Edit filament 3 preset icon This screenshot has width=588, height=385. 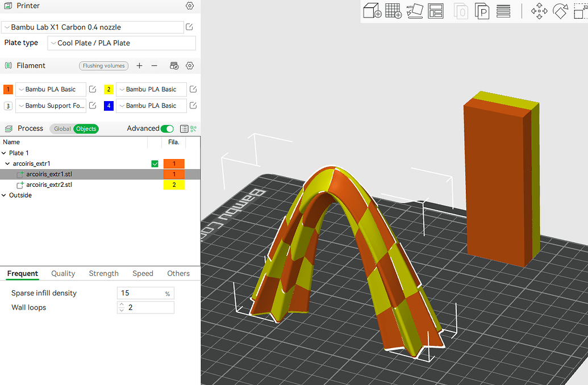(93, 106)
